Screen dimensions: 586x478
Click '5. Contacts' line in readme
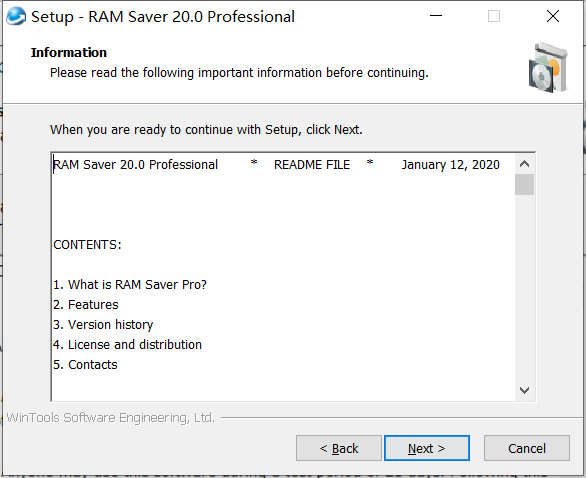[x=85, y=365]
